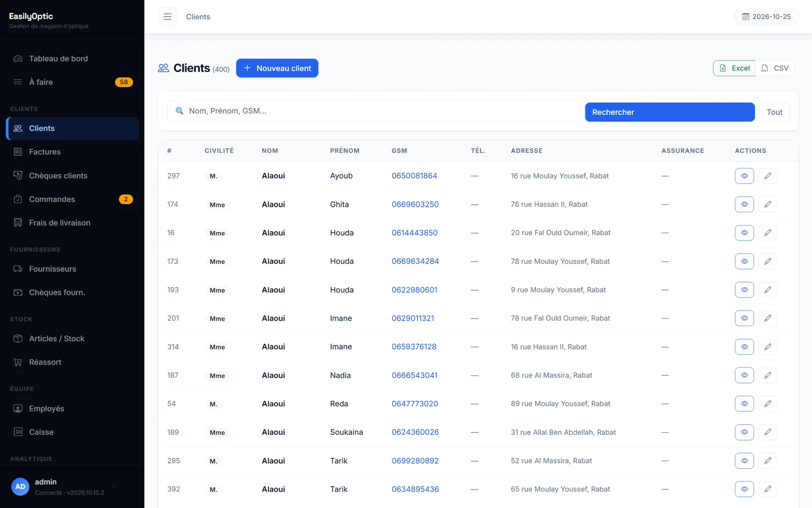
Task: Edit client 174 Ghita Alaoui (pencil icon)
Action: 768,204
